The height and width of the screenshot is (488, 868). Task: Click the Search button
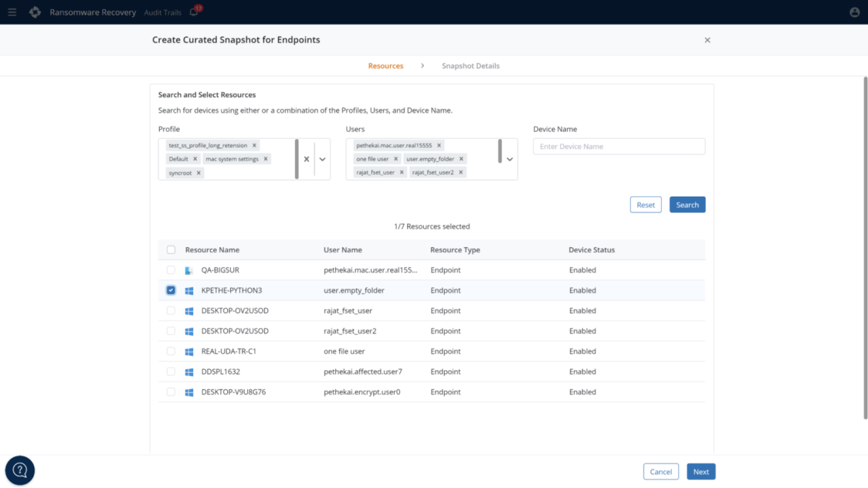(x=687, y=205)
